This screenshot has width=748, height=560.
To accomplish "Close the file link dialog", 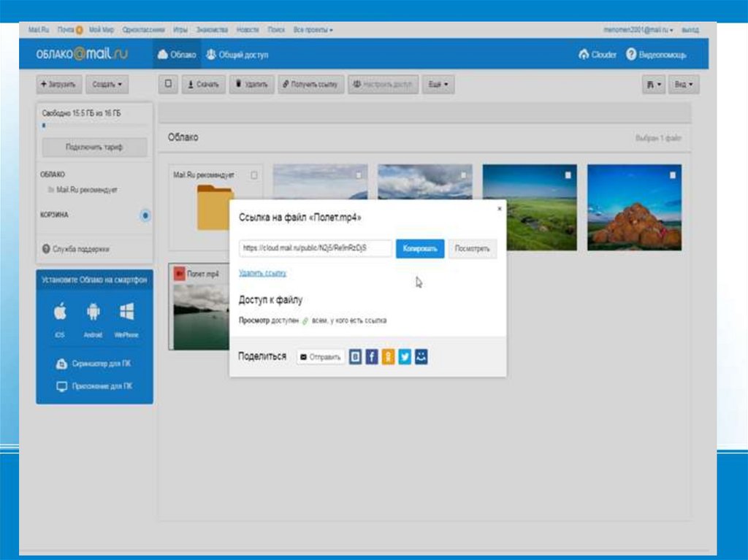I will 499,209.
